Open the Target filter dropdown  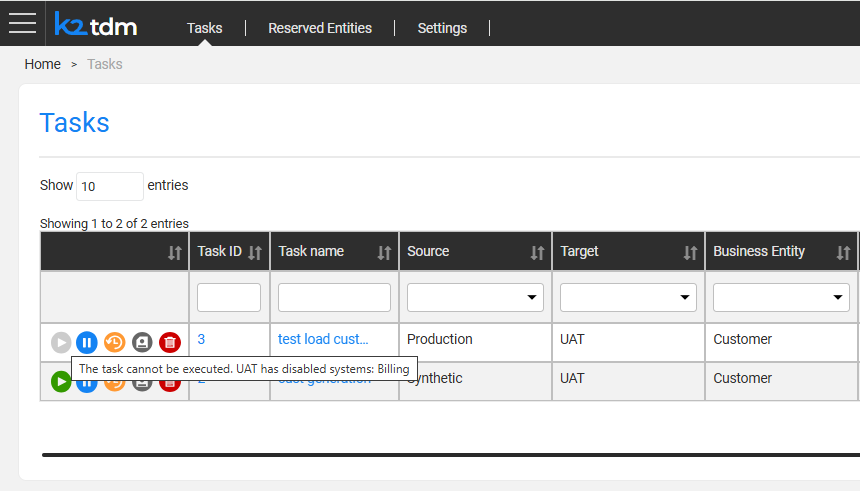(628, 297)
